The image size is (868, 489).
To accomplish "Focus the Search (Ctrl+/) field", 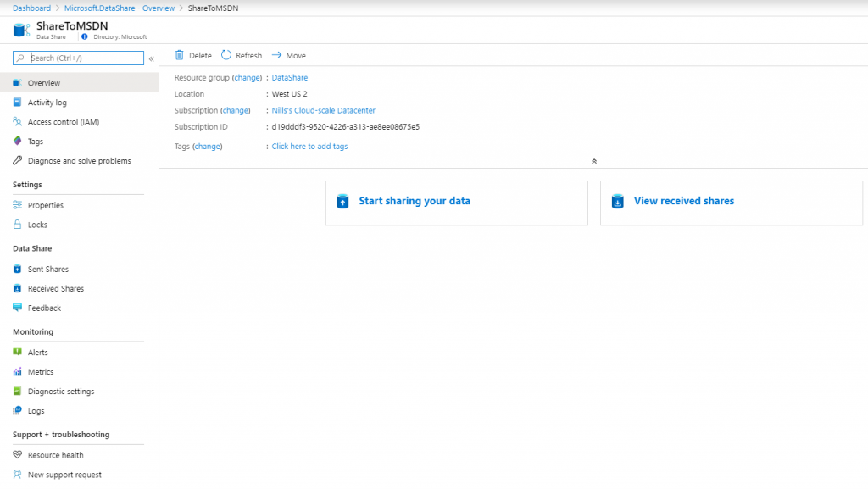I will (x=78, y=58).
